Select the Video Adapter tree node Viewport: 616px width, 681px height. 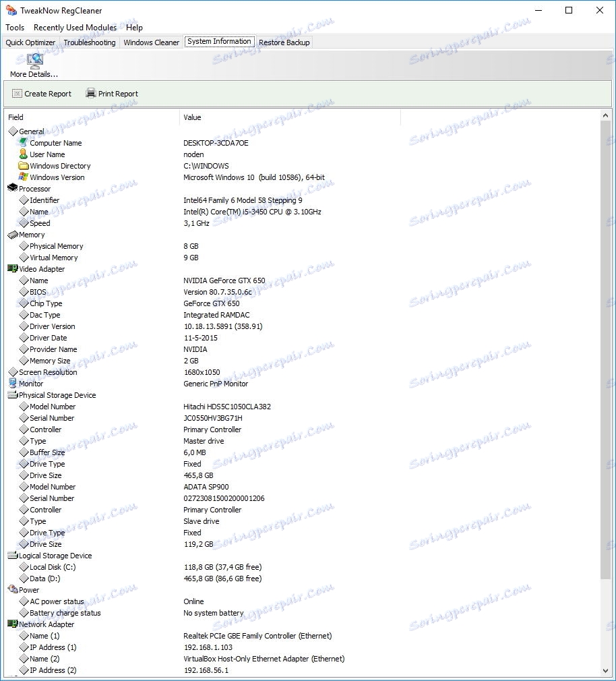tap(42, 269)
